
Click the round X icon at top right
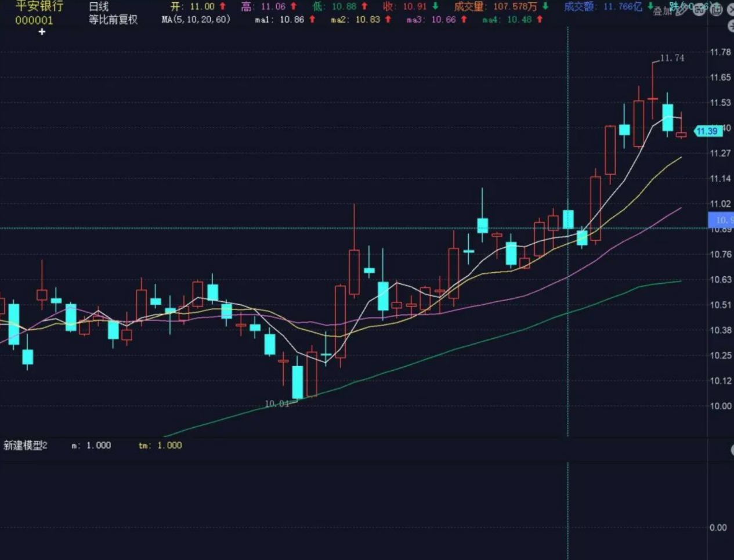click(731, 10)
